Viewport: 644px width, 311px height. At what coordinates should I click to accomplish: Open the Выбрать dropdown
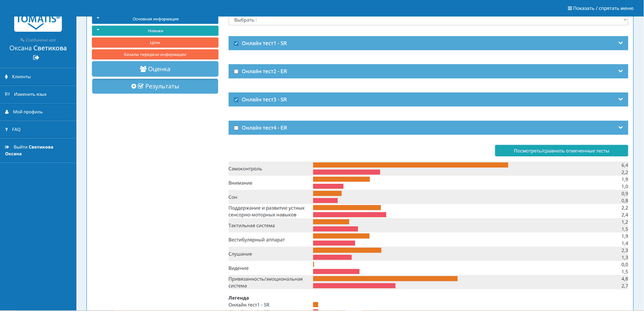[428, 20]
